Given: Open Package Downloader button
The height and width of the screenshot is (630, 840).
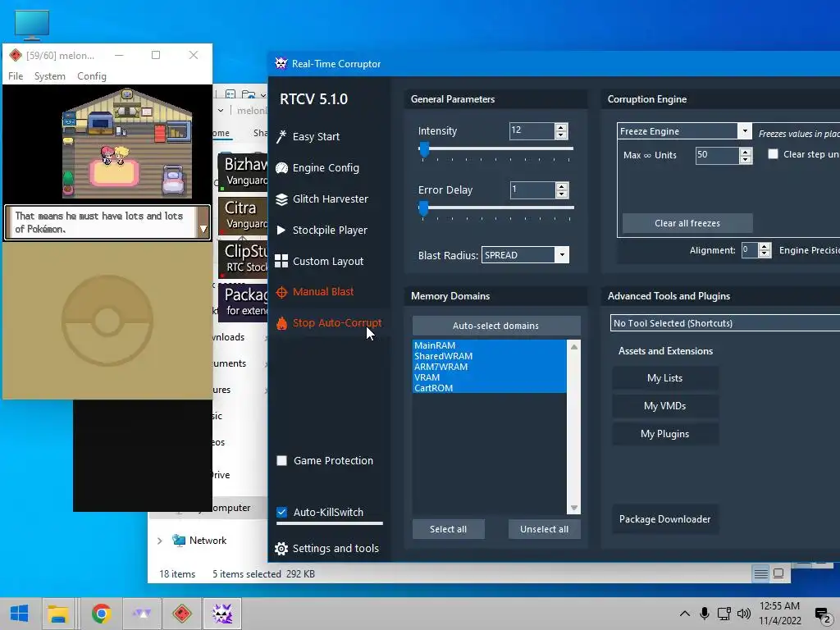Looking at the screenshot, I should click(664, 519).
